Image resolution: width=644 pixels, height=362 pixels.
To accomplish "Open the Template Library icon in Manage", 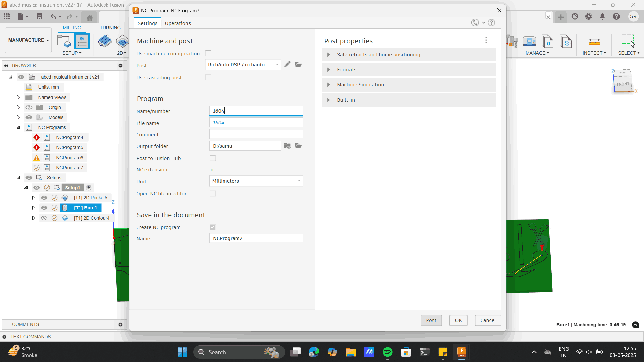I will point(566,41).
